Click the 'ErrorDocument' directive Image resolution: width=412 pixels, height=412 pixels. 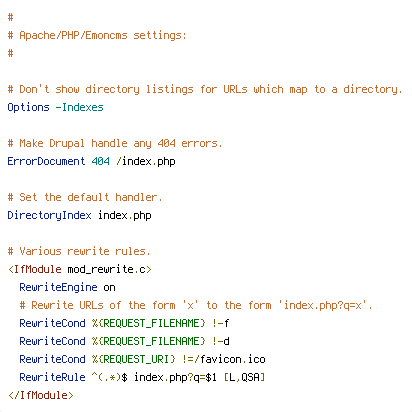[47, 161]
